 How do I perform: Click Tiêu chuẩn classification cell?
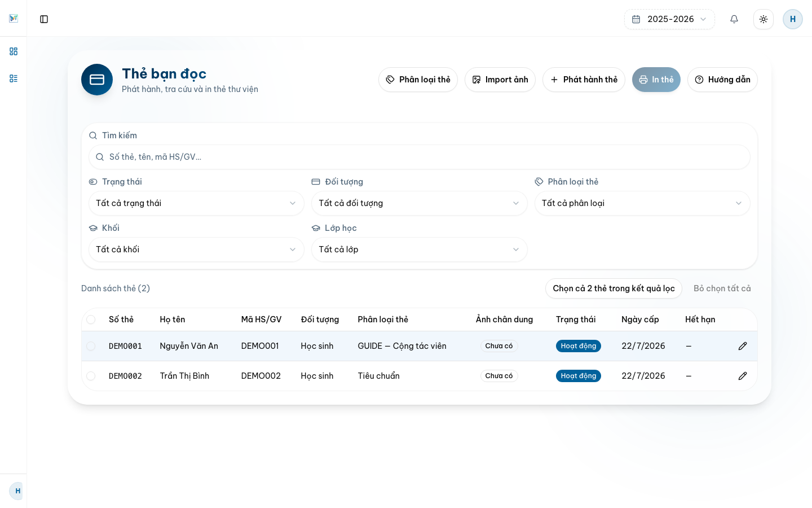(x=379, y=376)
